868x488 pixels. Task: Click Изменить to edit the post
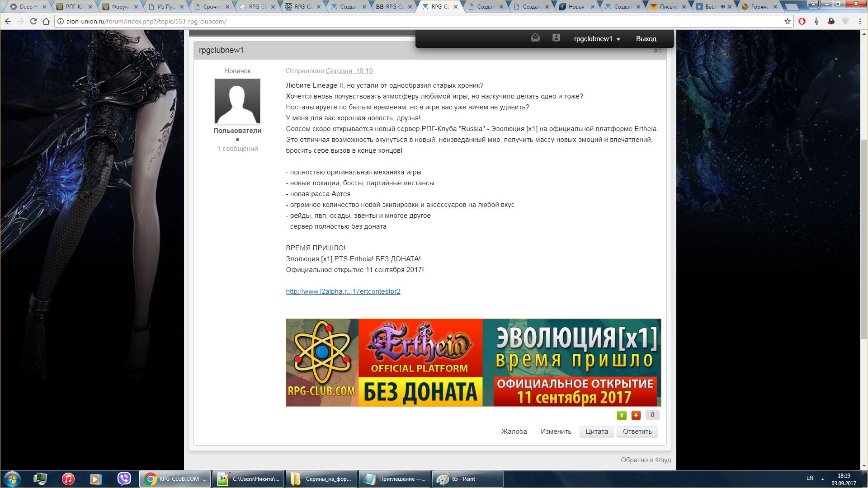[x=556, y=432]
